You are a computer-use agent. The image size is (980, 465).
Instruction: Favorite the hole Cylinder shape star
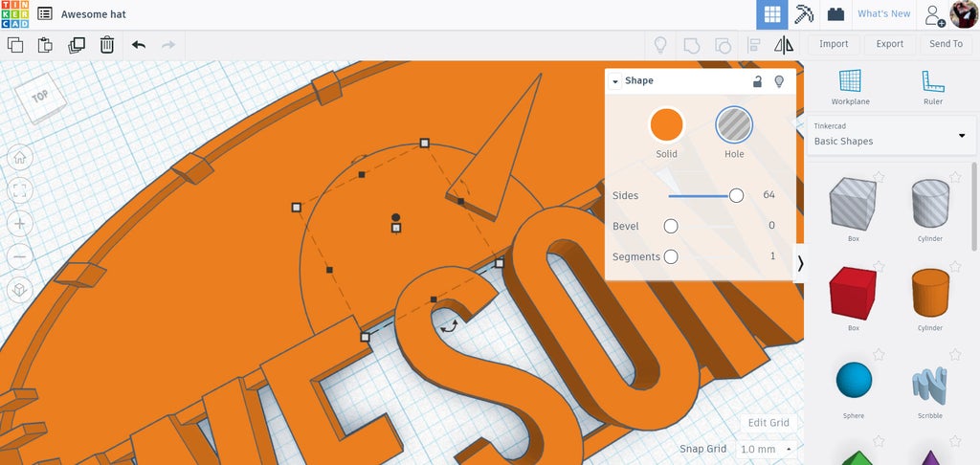[955, 177]
